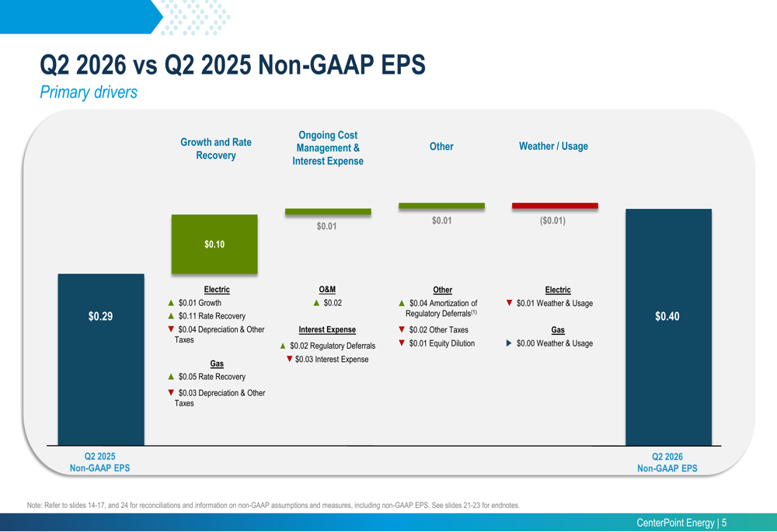The image size is (777, 532).
Task: Click the green arrow beside $0.02 Regulatory Deferrals
Action: [x=283, y=346]
